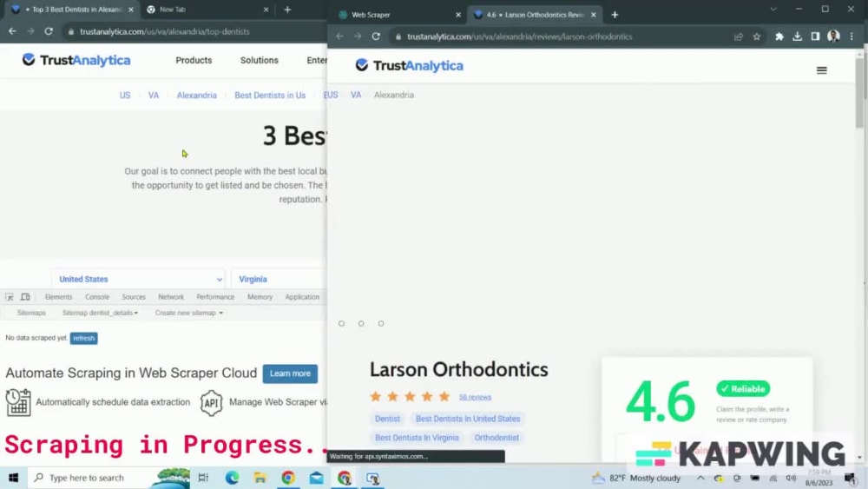Click the right page vertical scrollbar thumb
The height and width of the screenshot is (489, 868).
[859, 91]
